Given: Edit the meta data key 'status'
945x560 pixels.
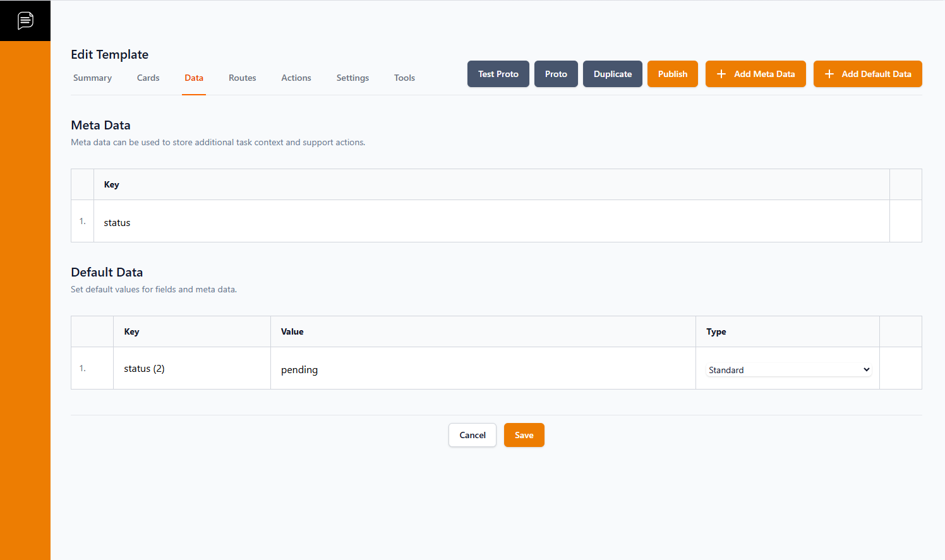Looking at the screenshot, I should coord(117,222).
